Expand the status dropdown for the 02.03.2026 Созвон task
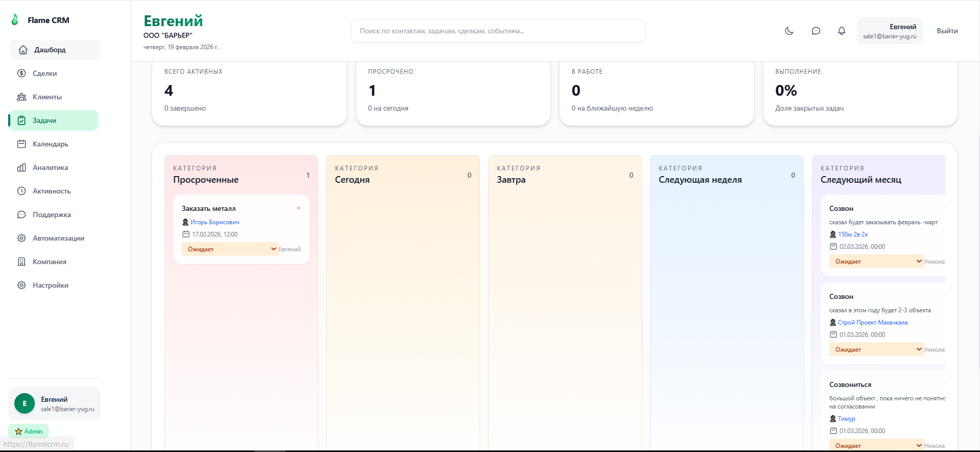The width and height of the screenshot is (980, 452). click(876, 262)
